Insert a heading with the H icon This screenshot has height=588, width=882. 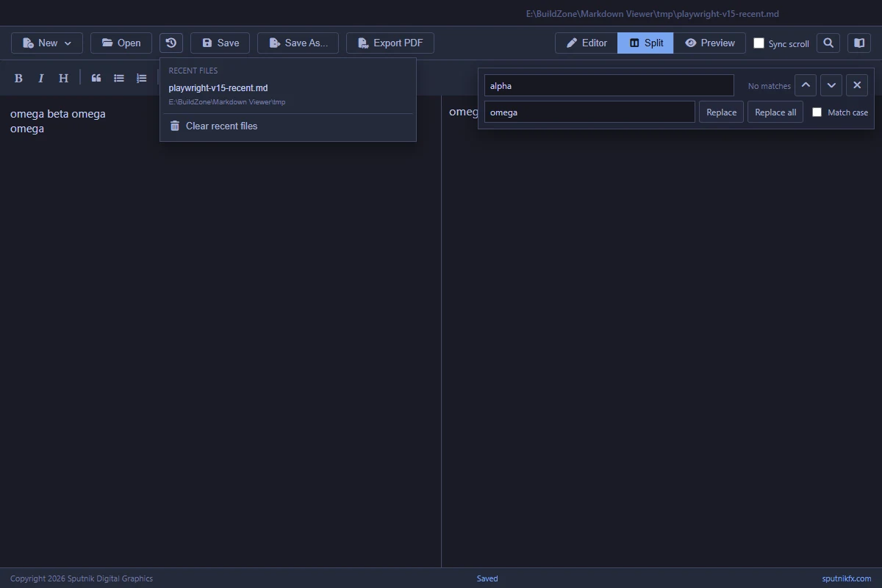(63, 78)
